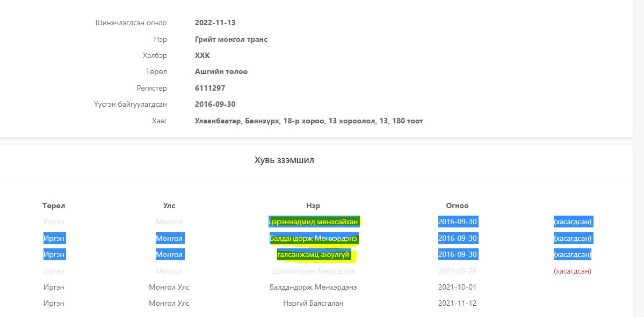
Task: Click the Огноо column header
Action: (x=457, y=205)
